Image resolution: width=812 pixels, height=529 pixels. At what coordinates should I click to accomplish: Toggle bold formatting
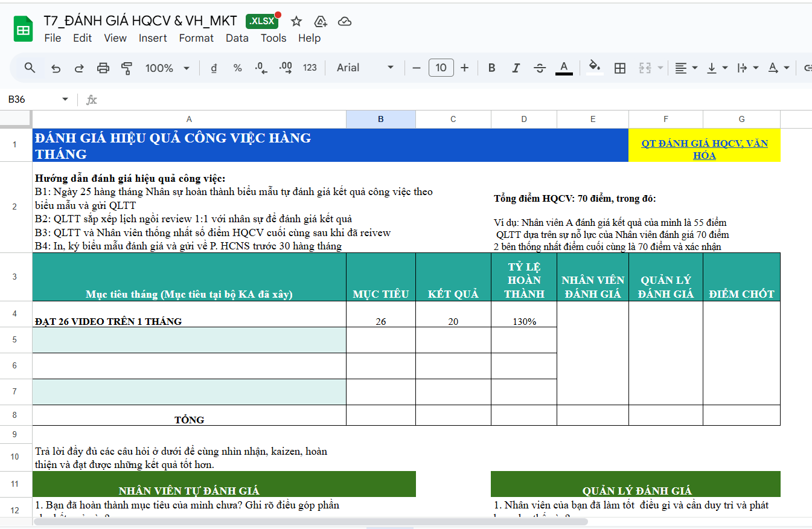point(491,68)
